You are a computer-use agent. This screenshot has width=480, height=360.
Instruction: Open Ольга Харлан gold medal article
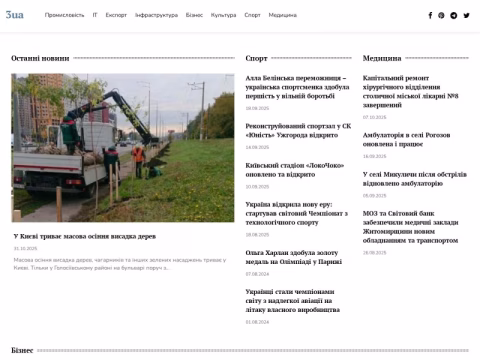coord(294,257)
